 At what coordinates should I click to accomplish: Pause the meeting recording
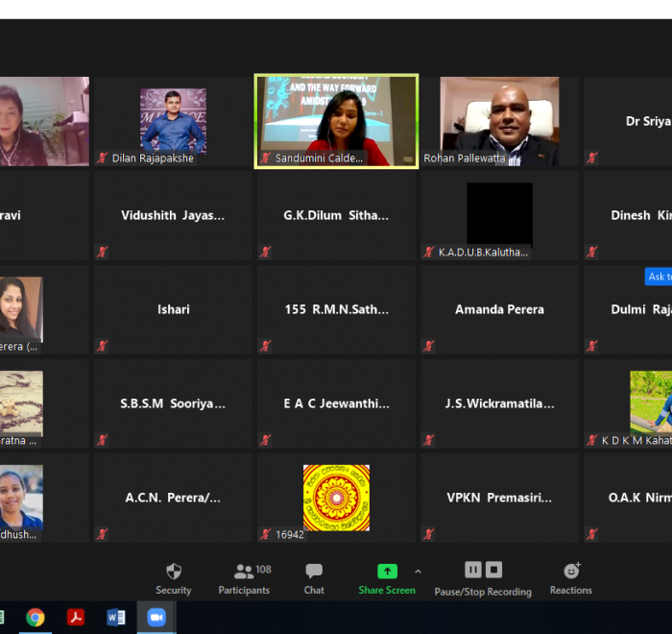point(472,570)
